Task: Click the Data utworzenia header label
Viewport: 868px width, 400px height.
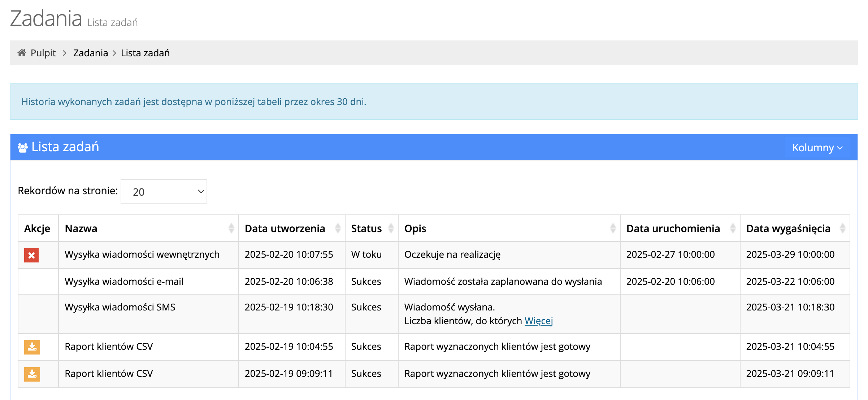Action: tap(285, 229)
